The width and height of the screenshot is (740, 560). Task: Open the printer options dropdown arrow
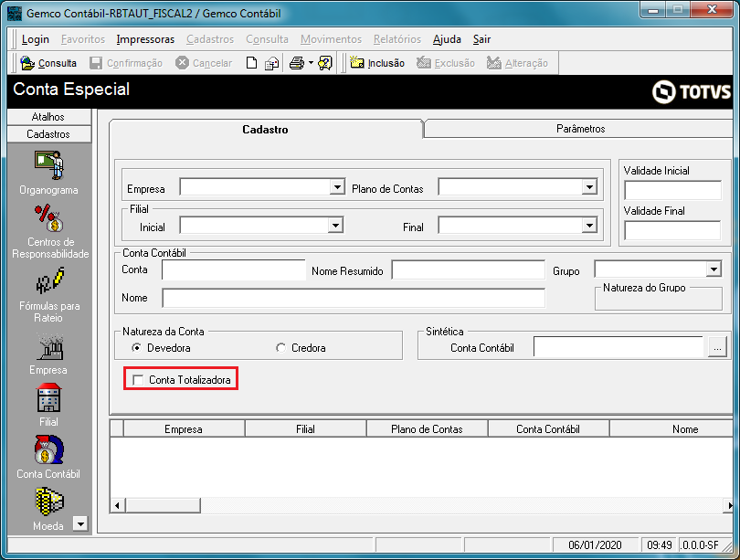(311, 63)
